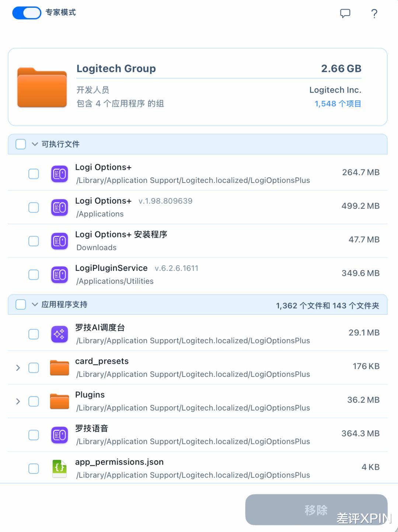Image resolution: width=398 pixels, height=532 pixels.
Task: Click the Logi Options+ 安装程序 icon
Action: [59, 241]
